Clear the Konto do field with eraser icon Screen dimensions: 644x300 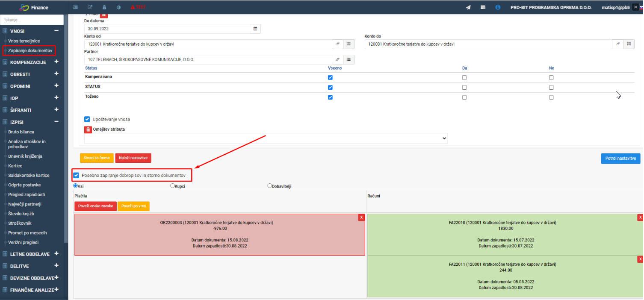pyautogui.click(x=618, y=44)
